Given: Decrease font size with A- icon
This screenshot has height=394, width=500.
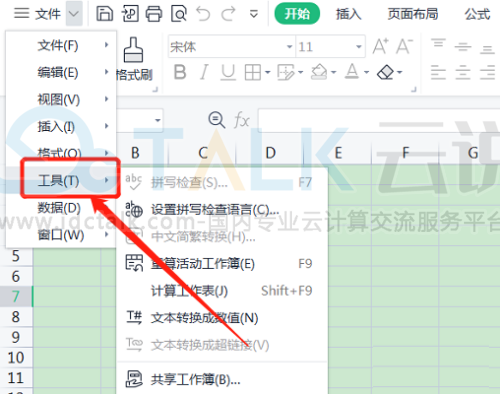Looking at the screenshot, I should 404,46.
